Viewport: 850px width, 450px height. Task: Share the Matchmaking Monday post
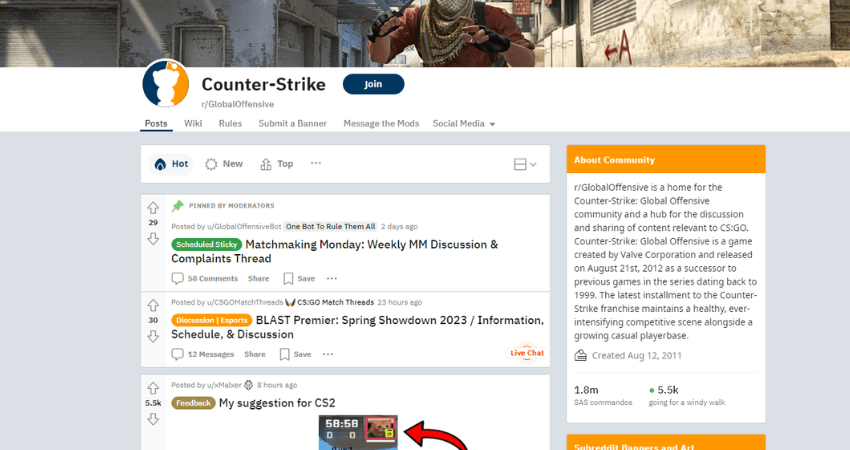coord(259,279)
